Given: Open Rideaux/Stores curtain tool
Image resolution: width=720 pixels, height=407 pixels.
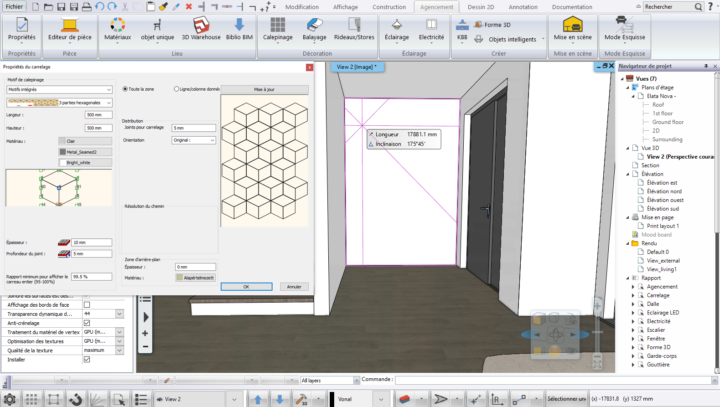Looking at the screenshot, I should pyautogui.click(x=354, y=30).
